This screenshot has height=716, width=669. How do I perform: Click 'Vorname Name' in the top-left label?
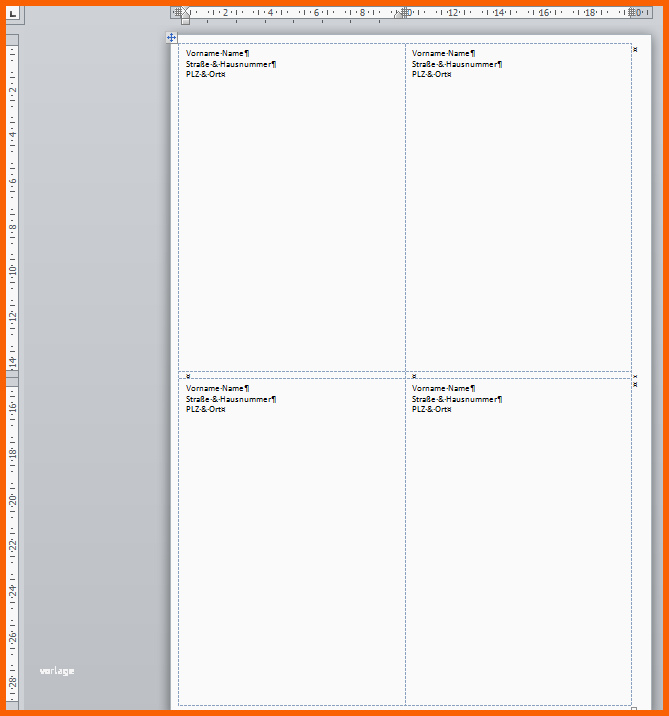pyautogui.click(x=215, y=53)
